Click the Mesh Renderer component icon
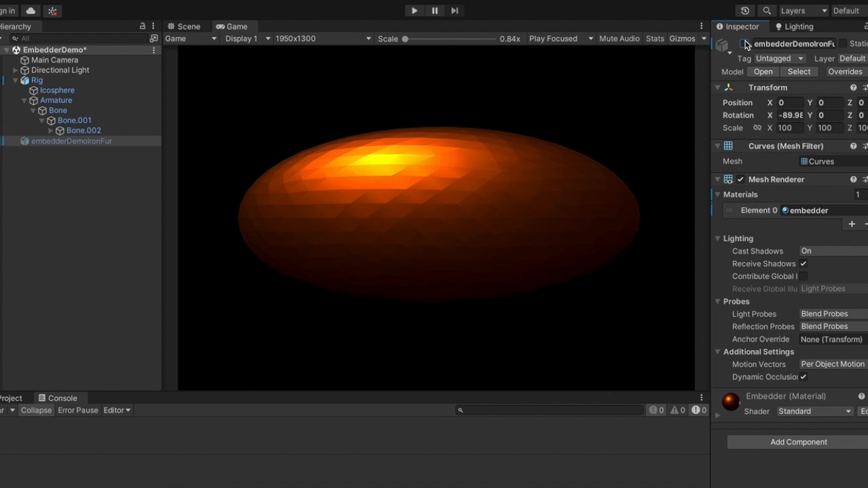 (728, 180)
